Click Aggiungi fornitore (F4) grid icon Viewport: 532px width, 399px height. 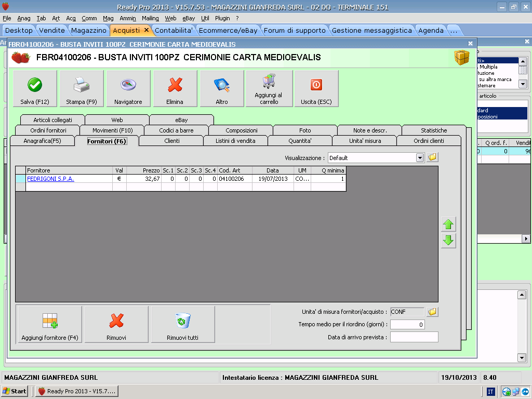coord(50,324)
